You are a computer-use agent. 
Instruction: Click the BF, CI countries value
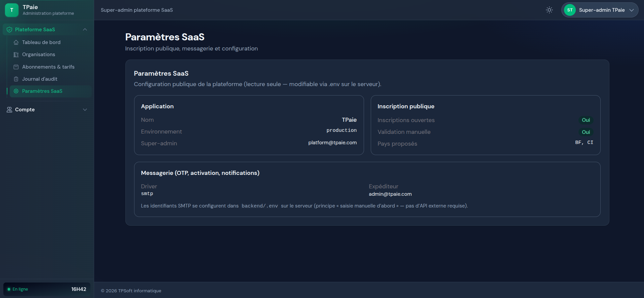(584, 143)
